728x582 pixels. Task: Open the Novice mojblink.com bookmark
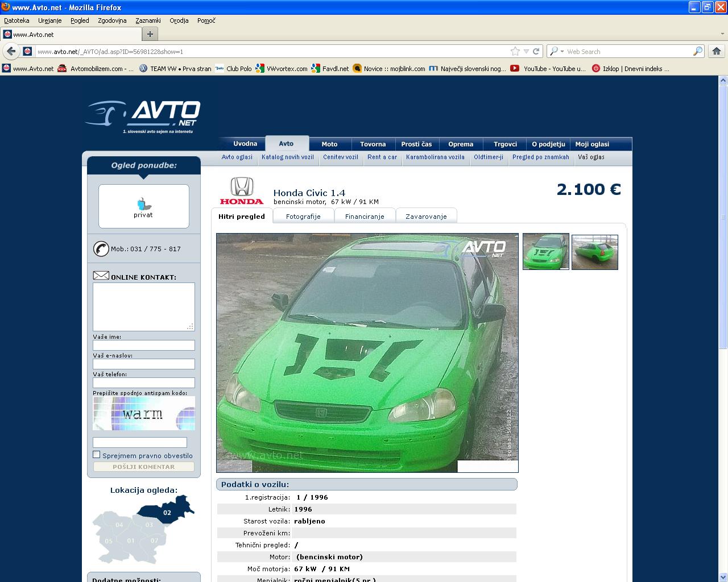(389, 68)
